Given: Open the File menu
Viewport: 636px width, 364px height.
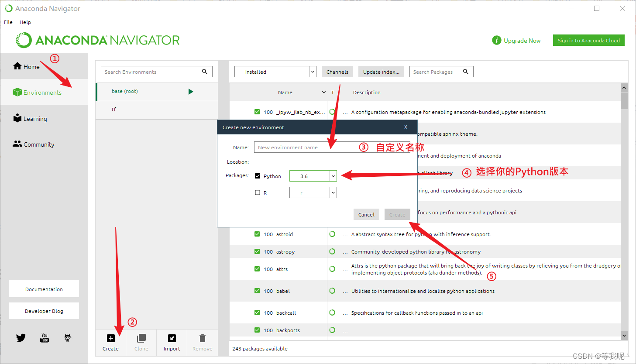Looking at the screenshot, I should click(8, 22).
